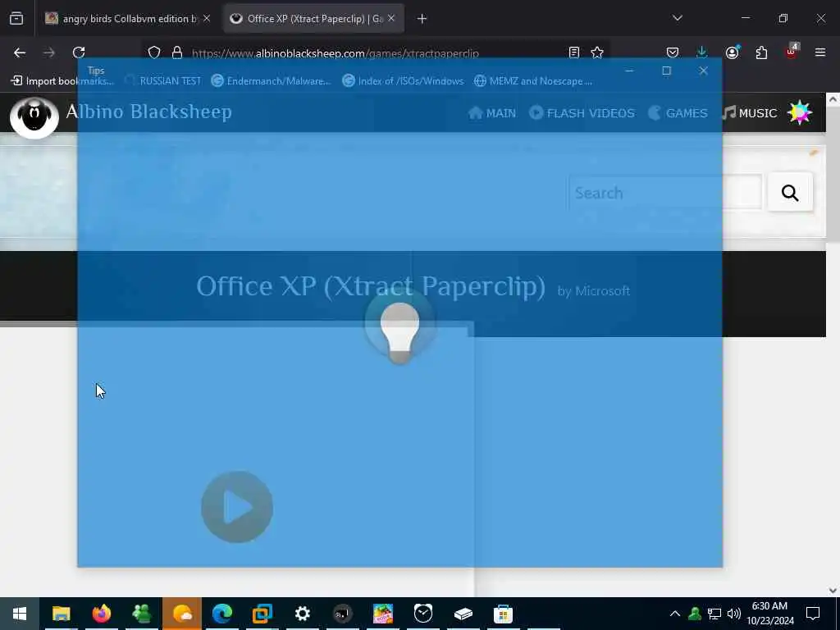The width and height of the screenshot is (840, 630).
Task: Open the dark round taskbar icon
Action: point(342,614)
